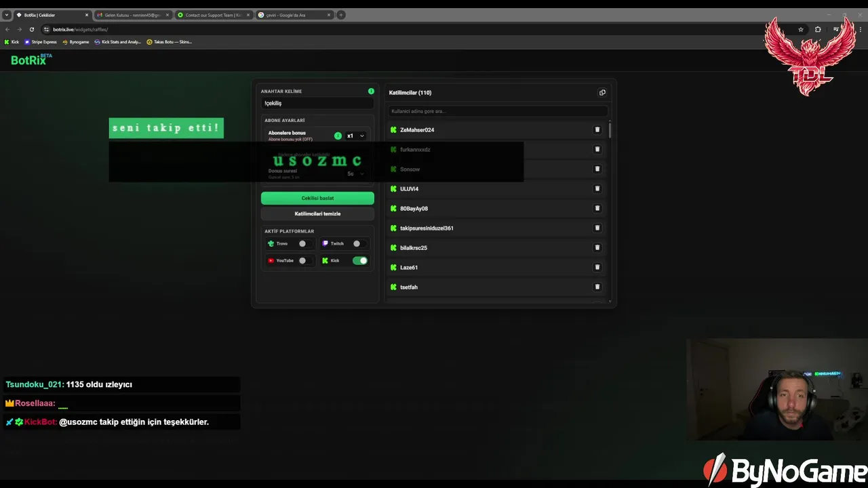Open the x1 subscriber bonus dropdown

(x=355, y=136)
